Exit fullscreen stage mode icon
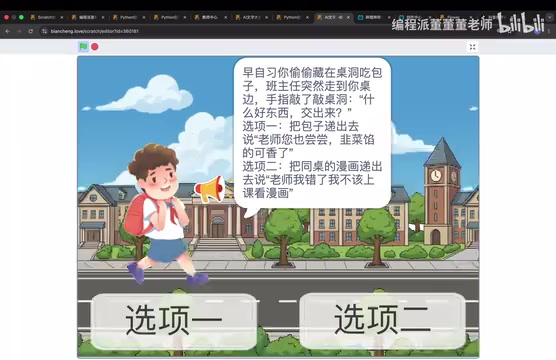This screenshot has width=556, height=360. tap(472, 47)
